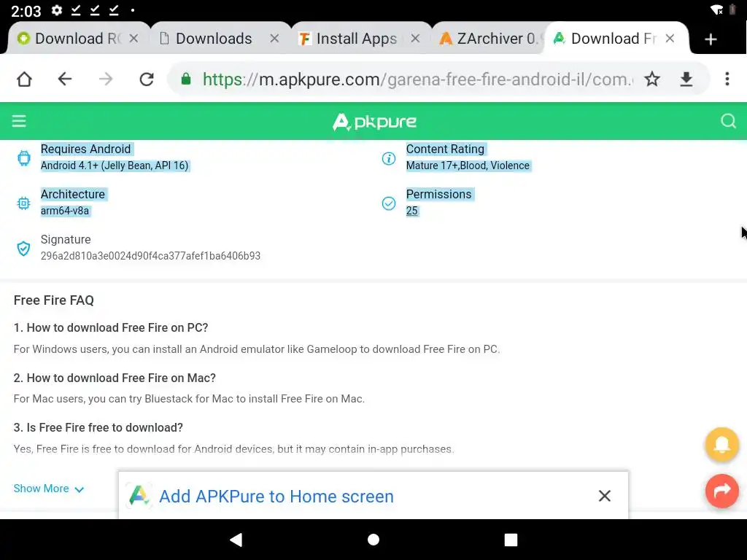Image resolution: width=747 pixels, height=560 pixels.
Task: Click the Signature label
Action: pos(66,239)
